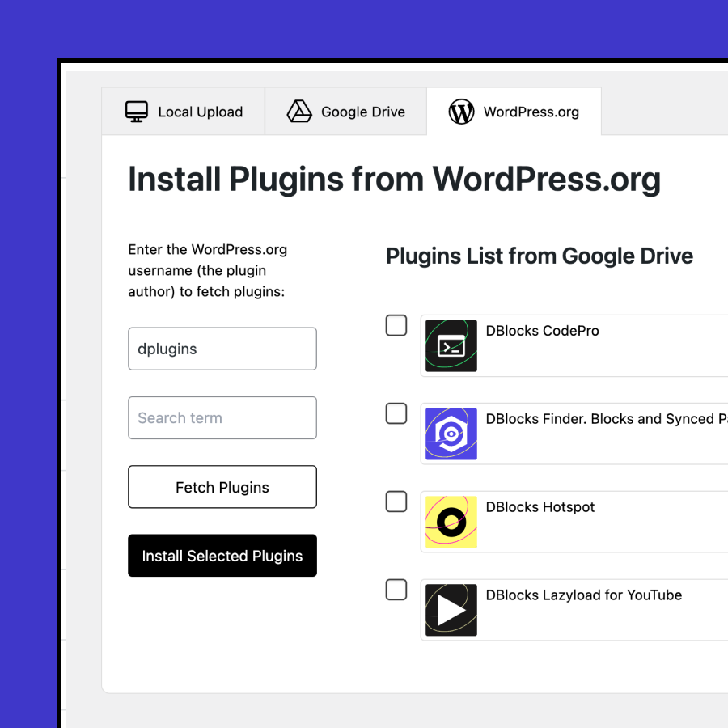The height and width of the screenshot is (728, 728).
Task: Click the DBlocks CodePro terminal icon
Action: coord(451,346)
